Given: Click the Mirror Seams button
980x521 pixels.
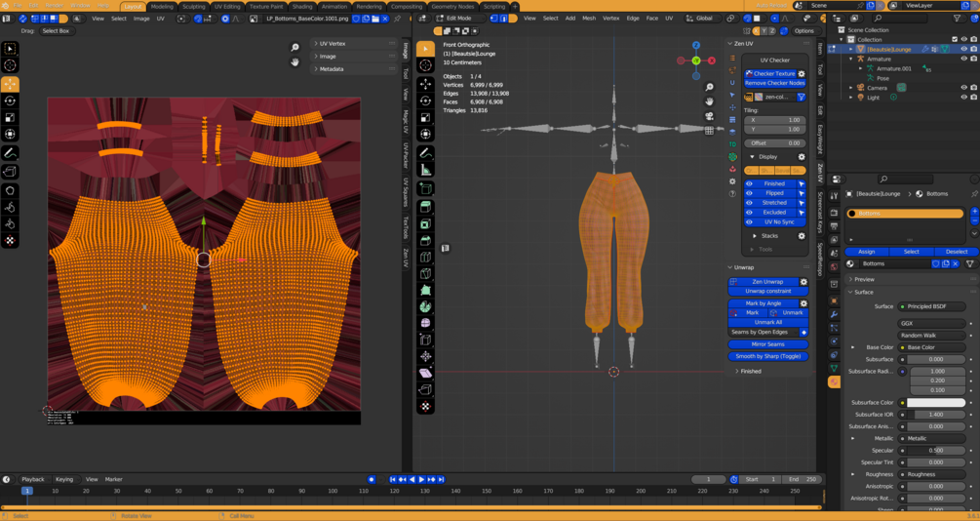Looking at the screenshot, I should coord(767,344).
